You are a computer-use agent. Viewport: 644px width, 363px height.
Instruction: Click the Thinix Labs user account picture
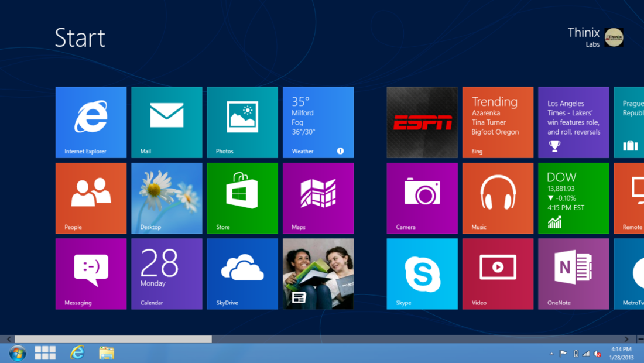coord(614,37)
